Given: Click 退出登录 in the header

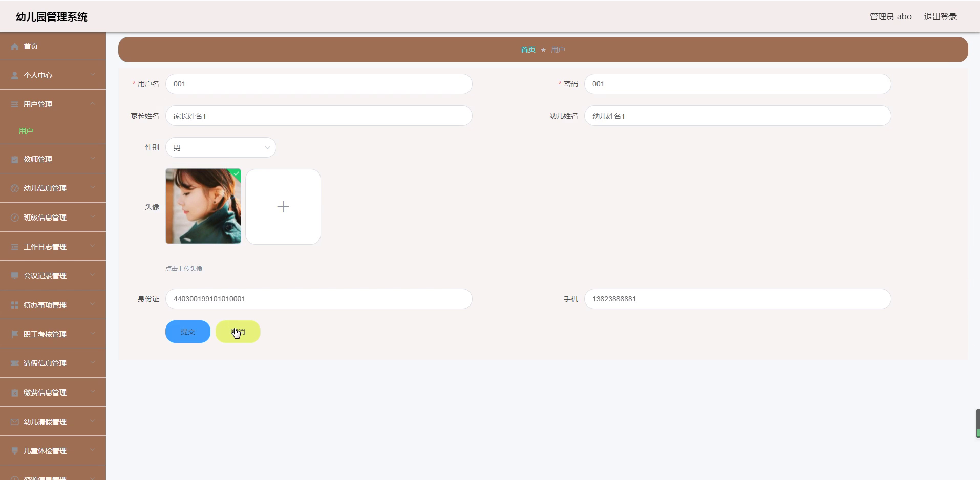Looking at the screenshot, I should tap(941, 17).
